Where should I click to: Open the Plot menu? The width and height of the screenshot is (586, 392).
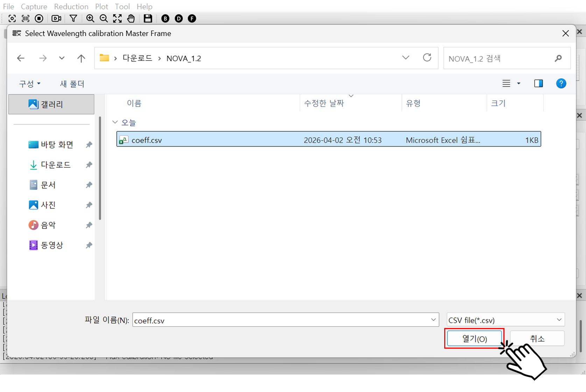click(x=102, y=6)
